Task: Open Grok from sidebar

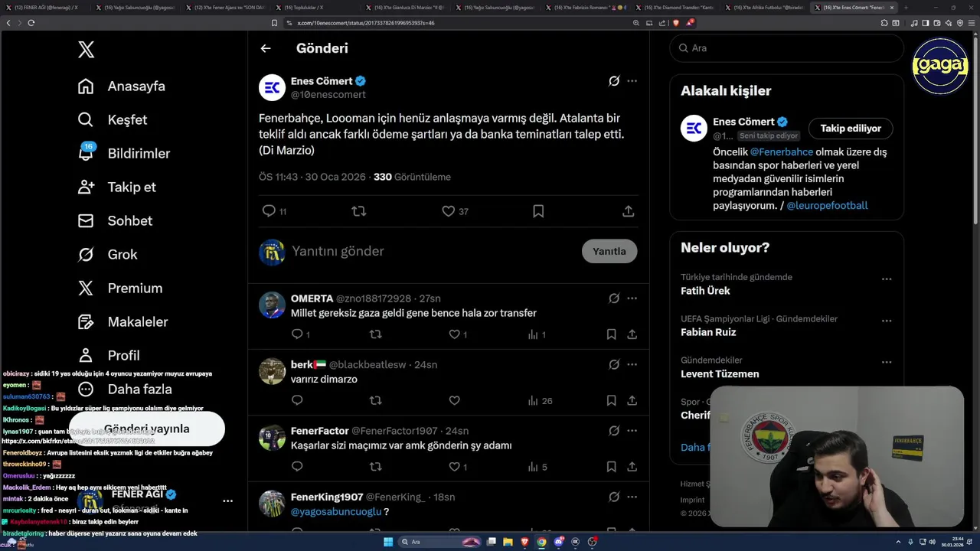Action: [x=108, y=255]
